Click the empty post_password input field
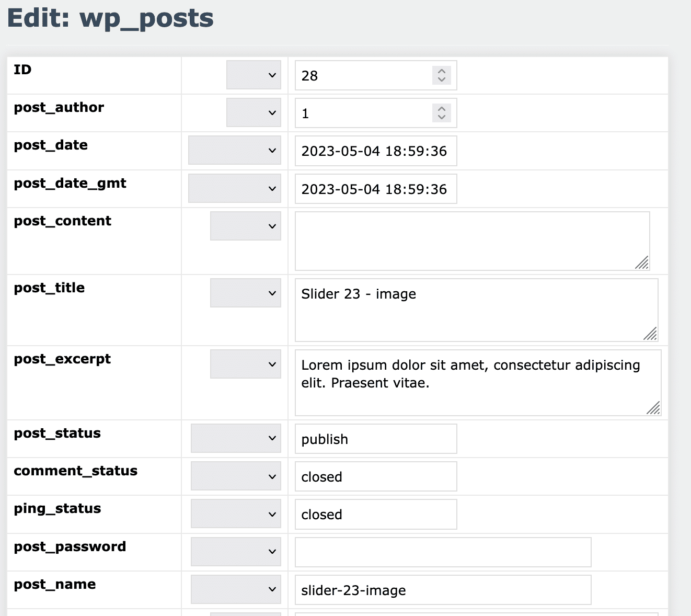 [x=442, y=552]
